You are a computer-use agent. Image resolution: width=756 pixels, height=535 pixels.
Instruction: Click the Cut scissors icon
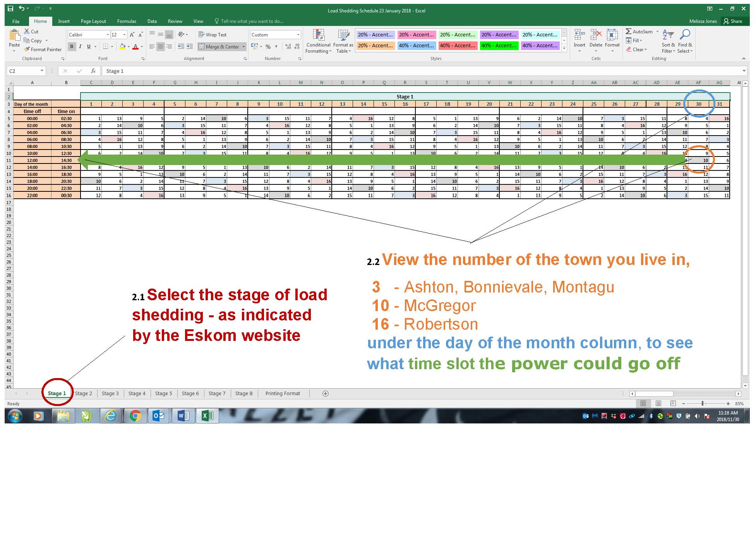point(27,31)
